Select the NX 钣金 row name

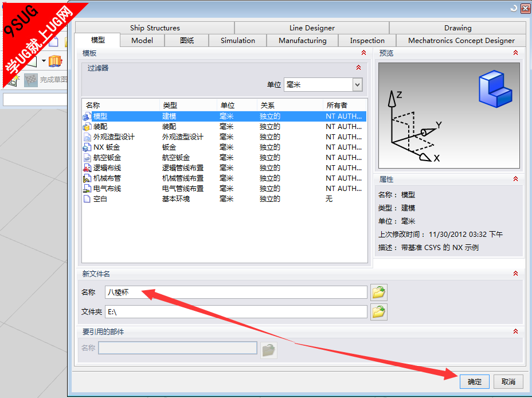tap(107, 147)
